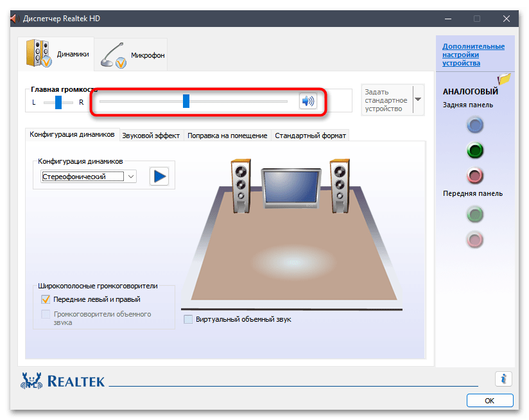529x420 pixels.
Task: Click the pink front panel audio jack
Action: [475, 240]
